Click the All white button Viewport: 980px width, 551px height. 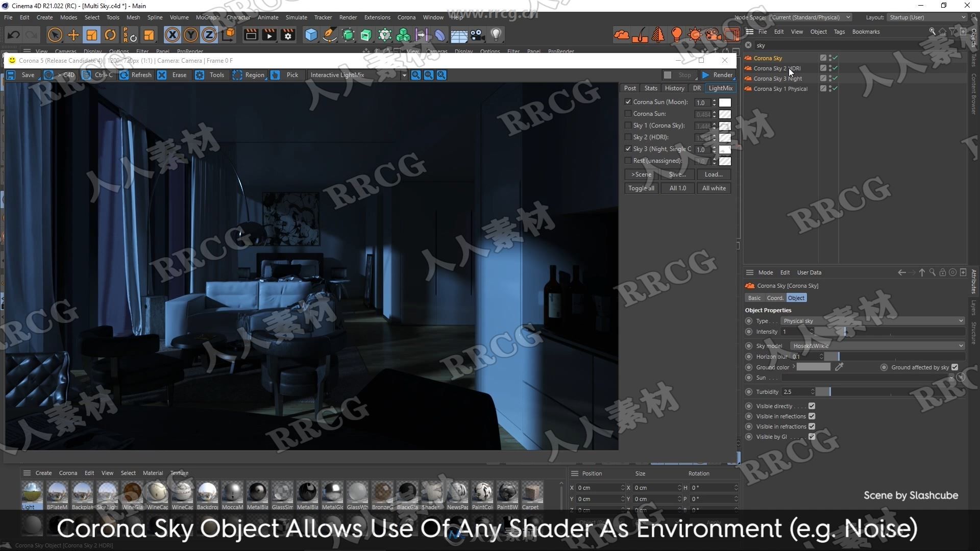[714, 188]
